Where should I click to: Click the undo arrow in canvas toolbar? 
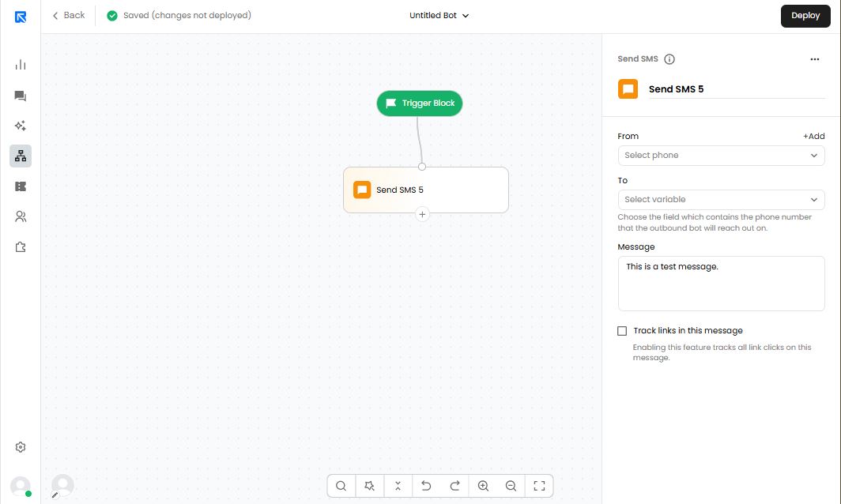click(426, 486)
